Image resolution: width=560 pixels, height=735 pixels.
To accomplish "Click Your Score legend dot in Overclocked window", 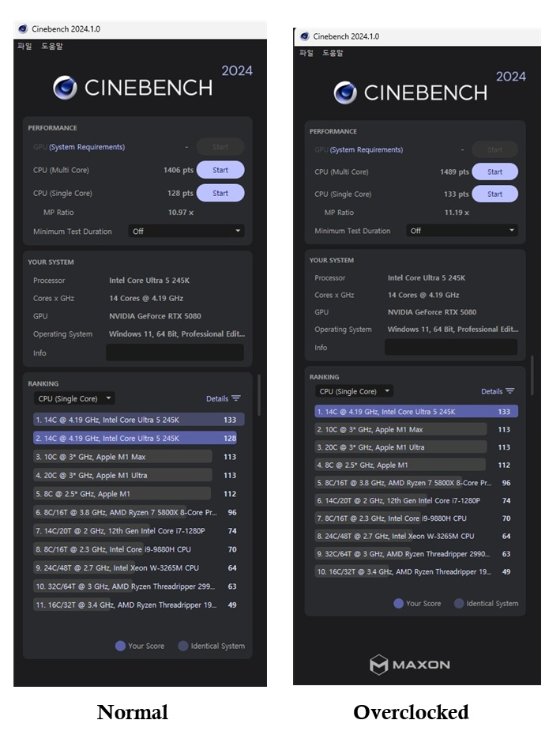I will coord(399,603).
